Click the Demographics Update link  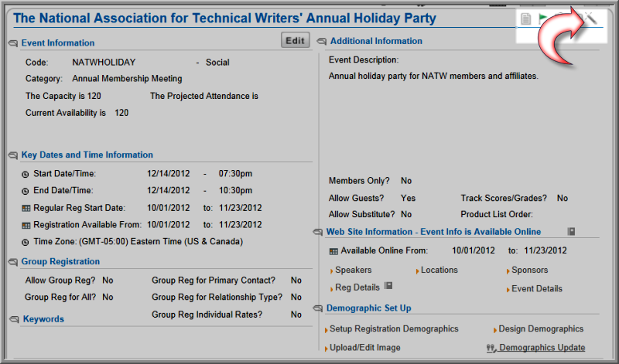point(542,348)
